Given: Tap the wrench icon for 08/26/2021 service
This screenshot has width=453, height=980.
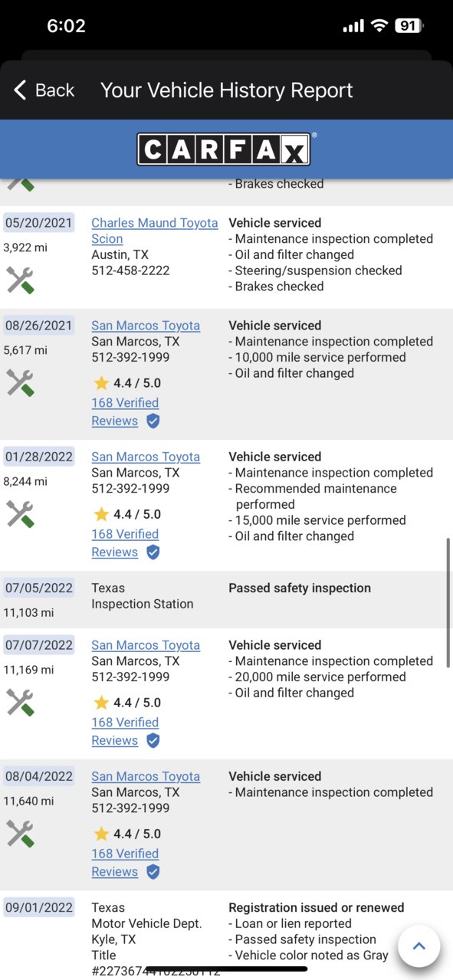Looking at the screenshot, I should click(20, 383).
